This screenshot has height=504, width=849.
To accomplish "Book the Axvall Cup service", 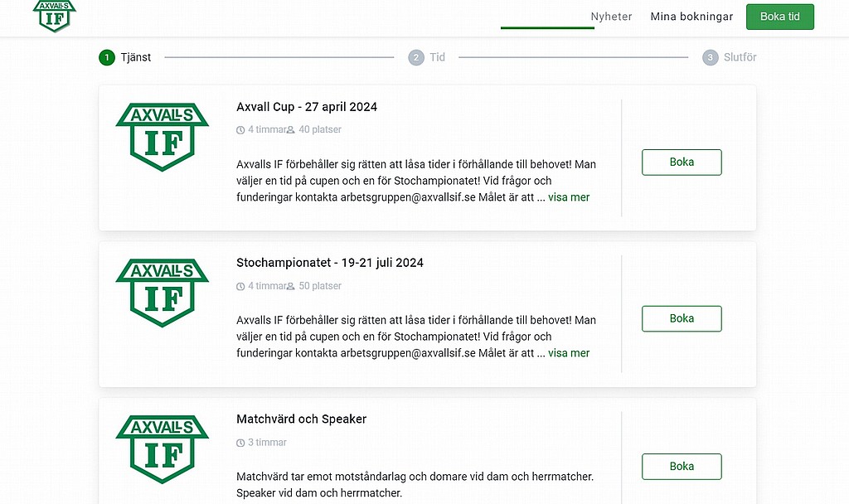I will pyautogui.click(x=682, y=162).
